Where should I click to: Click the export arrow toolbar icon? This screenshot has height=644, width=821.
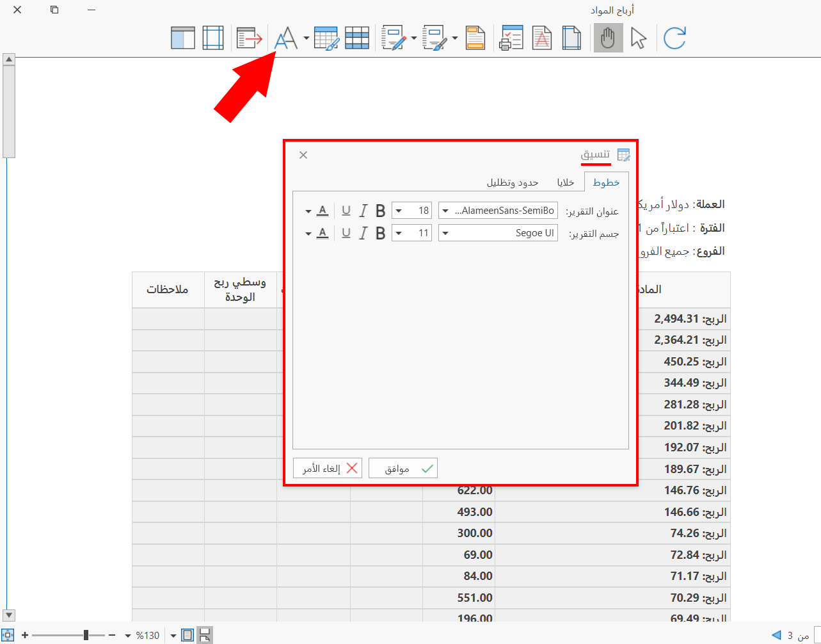[x=250, y=38]
